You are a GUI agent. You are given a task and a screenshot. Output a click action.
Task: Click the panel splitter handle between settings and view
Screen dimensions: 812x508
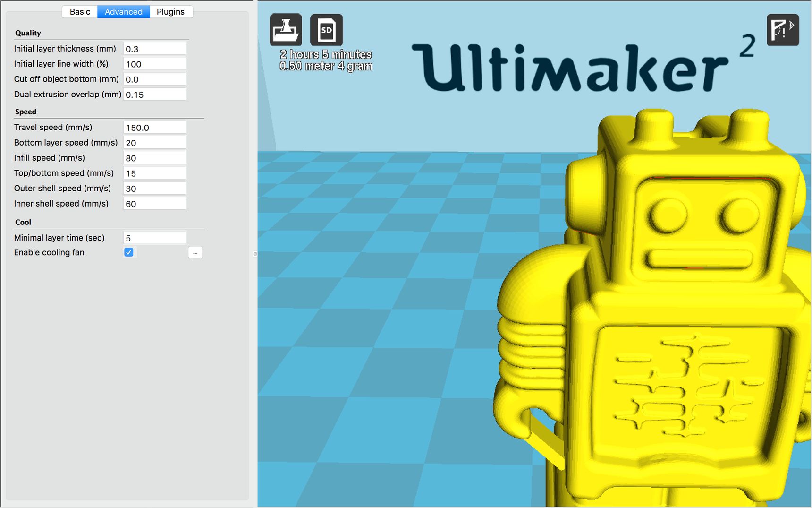click(x=255, y=254)
